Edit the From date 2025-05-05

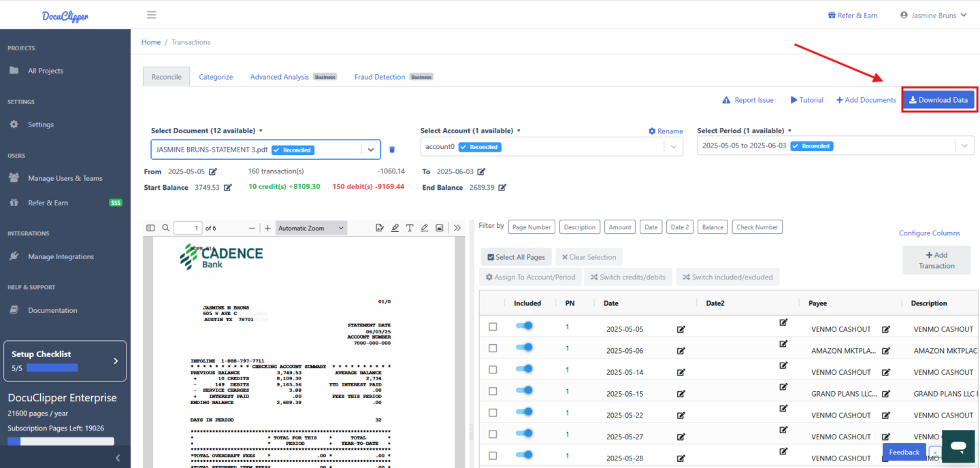212,171
